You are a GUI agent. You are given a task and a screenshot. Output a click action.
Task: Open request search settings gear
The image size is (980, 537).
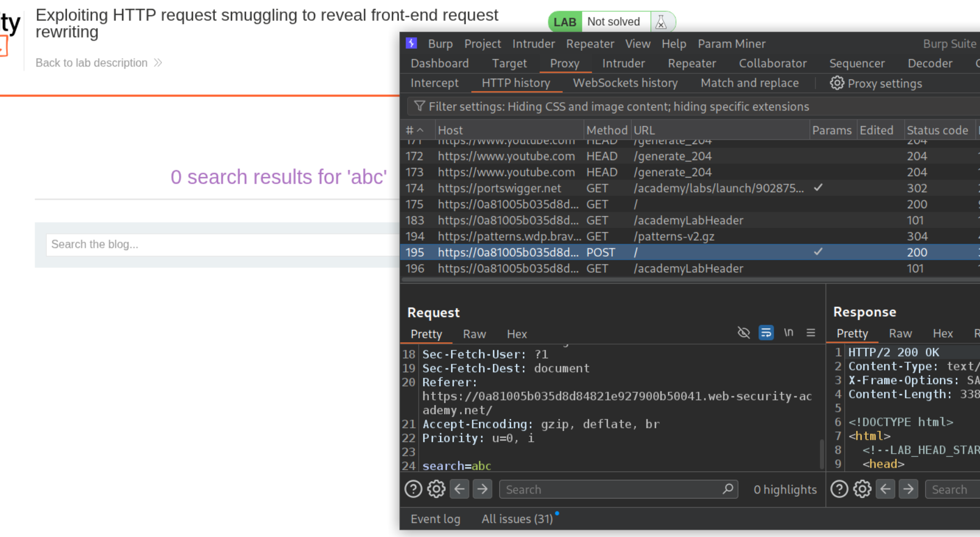tap(436, 490)
